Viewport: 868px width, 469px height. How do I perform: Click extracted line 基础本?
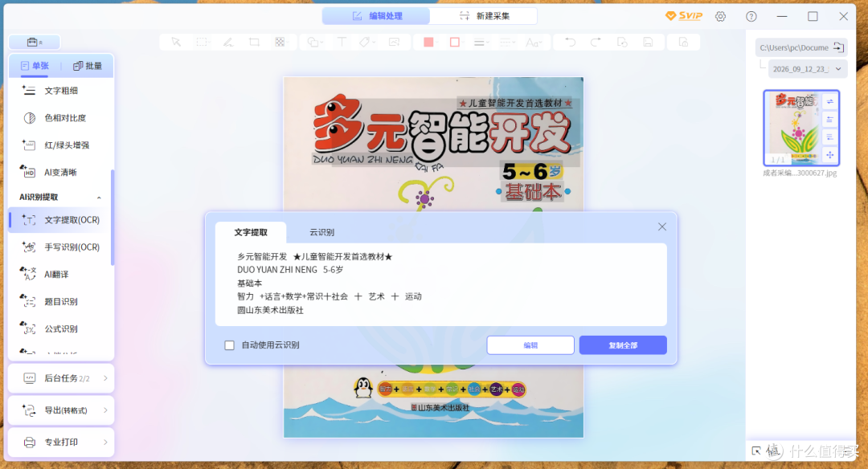(x=250, y=283)
